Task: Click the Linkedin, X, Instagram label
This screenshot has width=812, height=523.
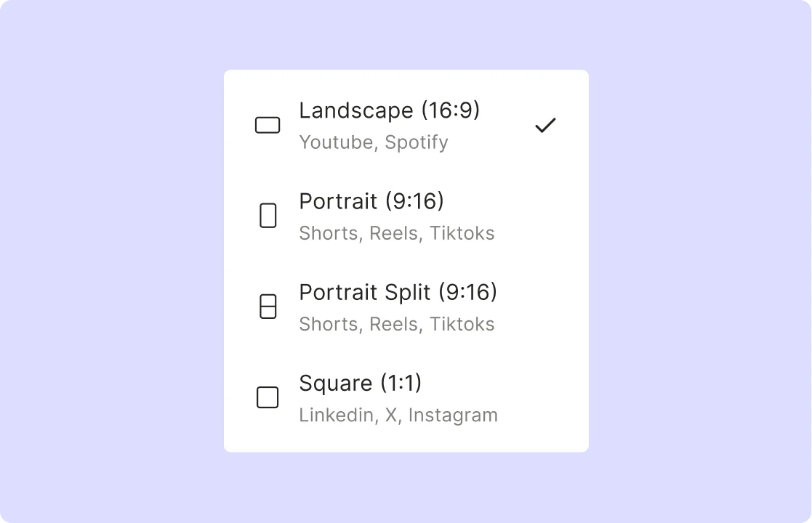Action: coord(398,415)
